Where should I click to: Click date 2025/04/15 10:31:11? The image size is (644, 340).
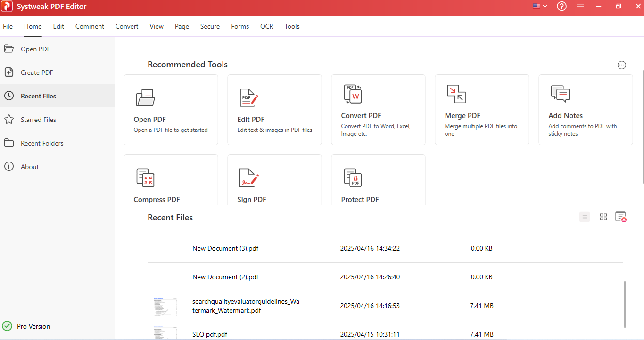pyautogui.click(x=370, y=334)
